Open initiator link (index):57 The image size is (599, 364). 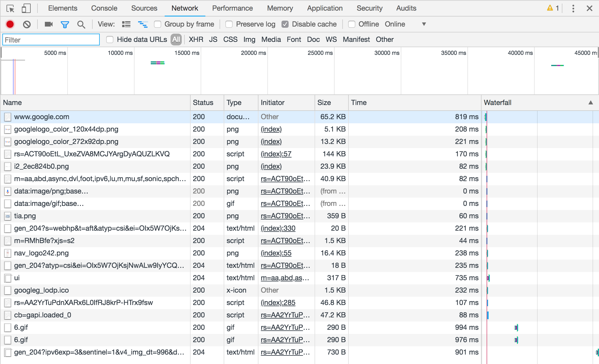276,154
